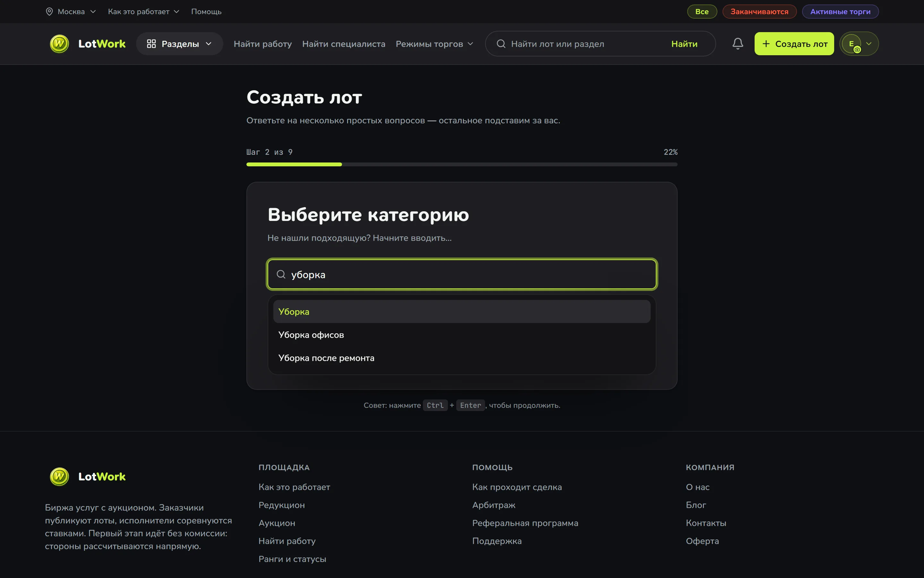Open footer link Ранги и статусы
This screenshot has width=924, height=578.
292,559
